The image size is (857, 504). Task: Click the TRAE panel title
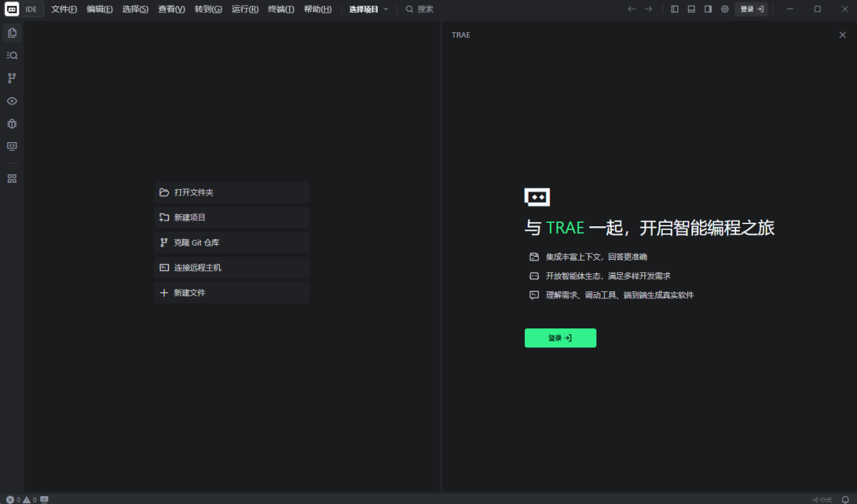pos(461,35)
